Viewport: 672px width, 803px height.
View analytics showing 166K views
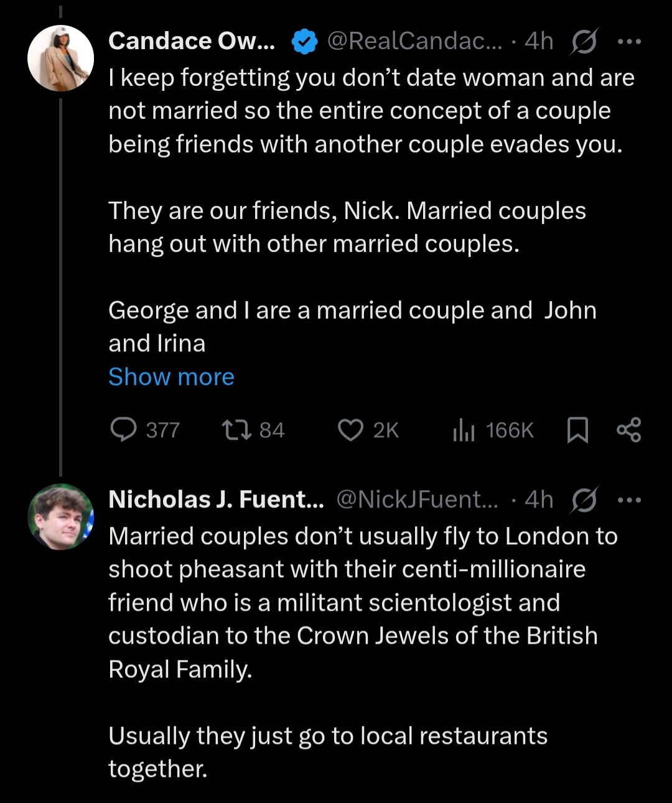pyautogui.click(x=464, y=430)
